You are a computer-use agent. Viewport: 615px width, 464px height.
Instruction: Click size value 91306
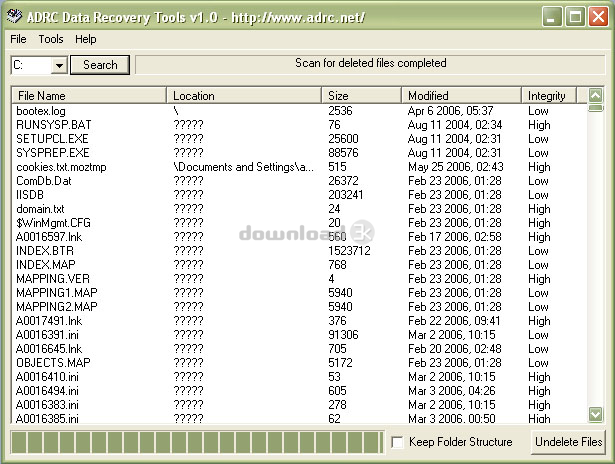point(343,335)
